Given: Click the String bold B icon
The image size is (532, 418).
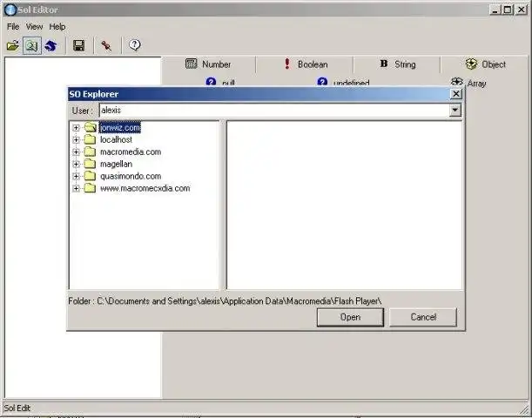Looking at the screenshot, I should click(x=384, y=64).
